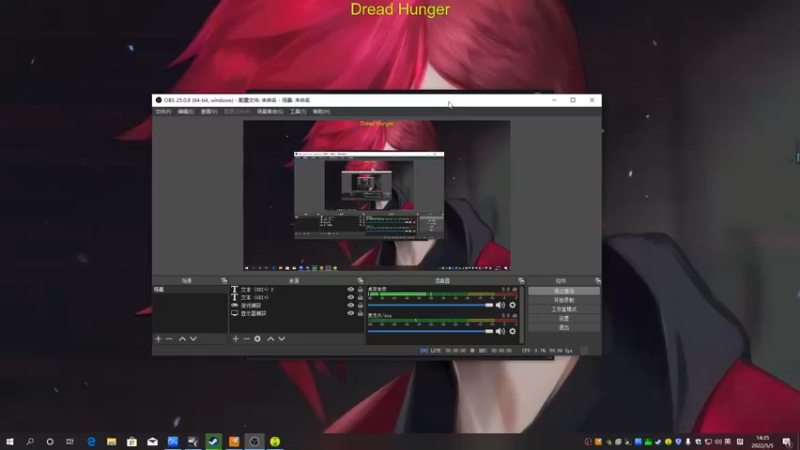Hide the 显示器捕获 display capture source
This screenshot has width=800, height=450.
point(351,313)
